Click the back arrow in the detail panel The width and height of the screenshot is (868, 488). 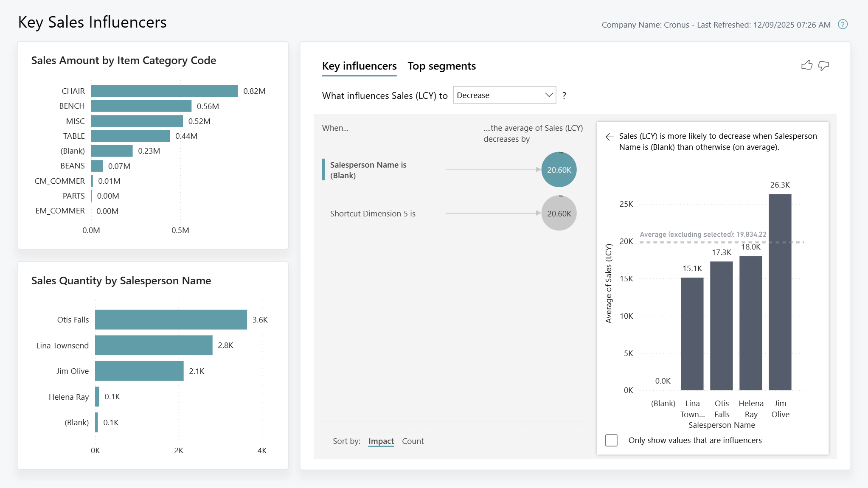coord(610,136)
